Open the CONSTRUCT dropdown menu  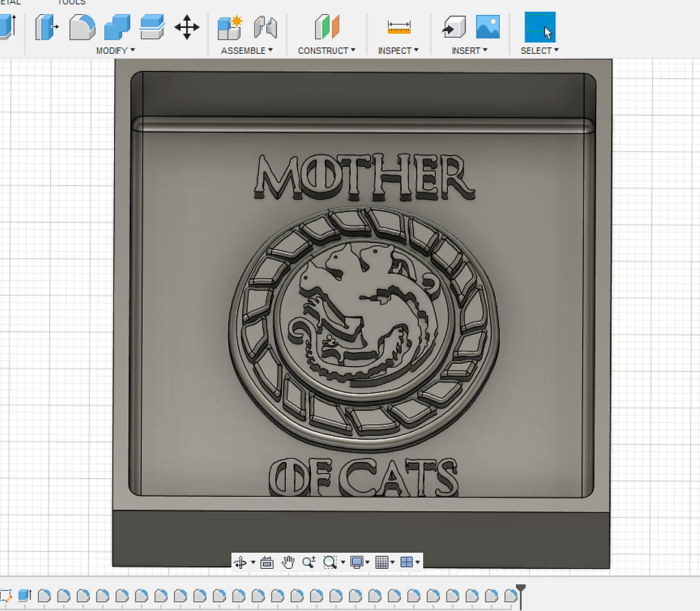pyautogui.click(x=327, y=51)
